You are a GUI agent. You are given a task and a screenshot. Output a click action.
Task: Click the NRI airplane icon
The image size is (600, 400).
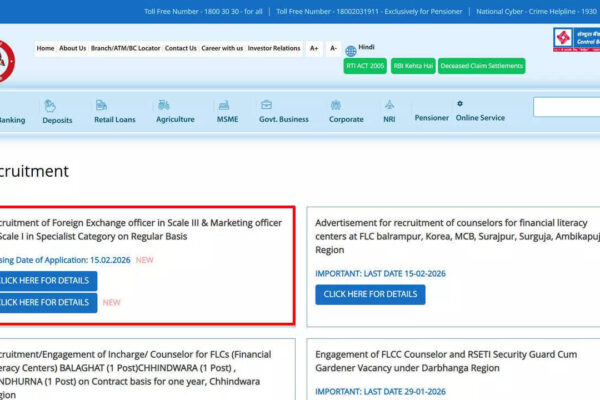coord(390,104)
